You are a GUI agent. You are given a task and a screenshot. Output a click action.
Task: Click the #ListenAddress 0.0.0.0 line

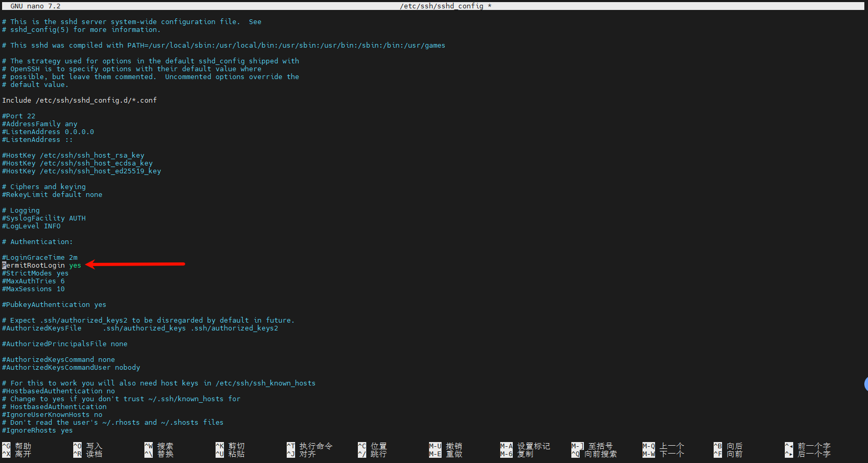[48, 132]
